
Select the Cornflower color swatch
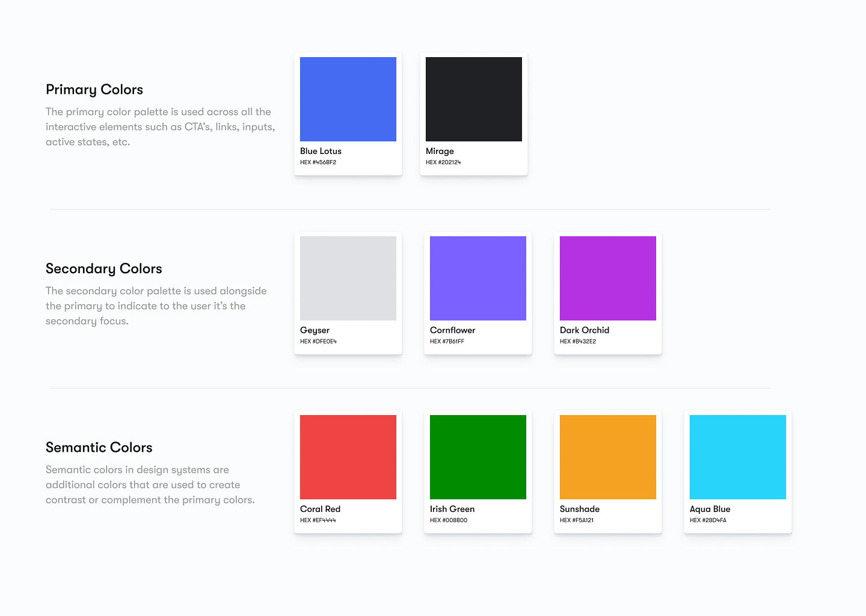(478, 278)
